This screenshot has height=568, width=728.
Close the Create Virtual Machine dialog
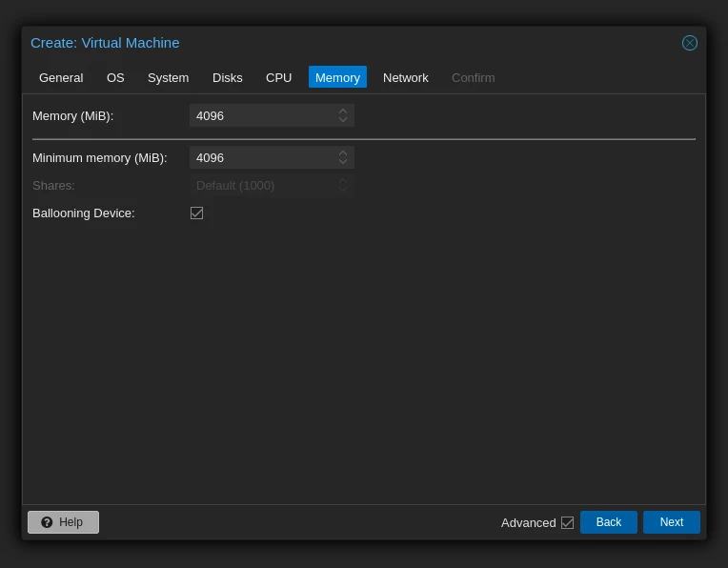690,43
